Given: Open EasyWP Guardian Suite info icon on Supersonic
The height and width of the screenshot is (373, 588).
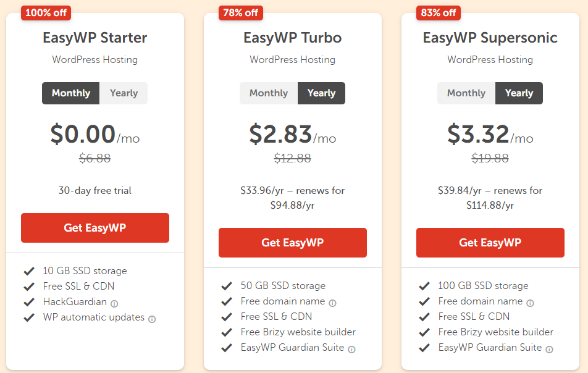Looking at the screenshot, I should click(x=548, y=348).
